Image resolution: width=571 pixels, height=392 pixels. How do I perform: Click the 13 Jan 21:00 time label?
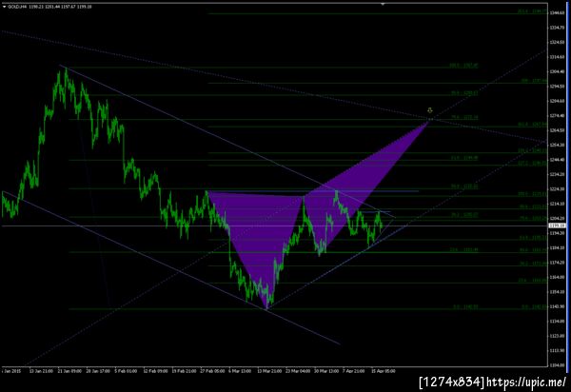coord(41,371)
